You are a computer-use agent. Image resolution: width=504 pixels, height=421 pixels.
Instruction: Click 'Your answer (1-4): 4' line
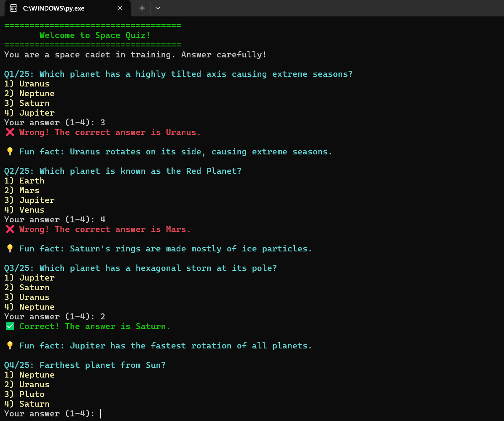(55, 219)
